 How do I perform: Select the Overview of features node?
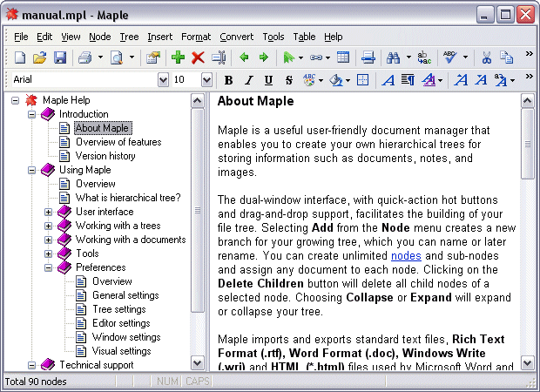click(x=118, y=142)
